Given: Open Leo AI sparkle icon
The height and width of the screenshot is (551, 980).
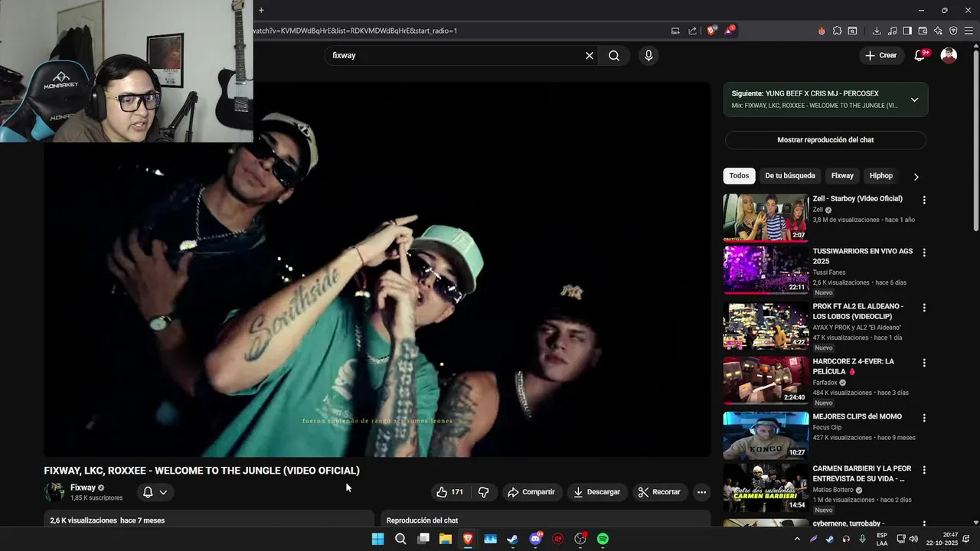Looking at the screenshot, I should coord(938,31).
